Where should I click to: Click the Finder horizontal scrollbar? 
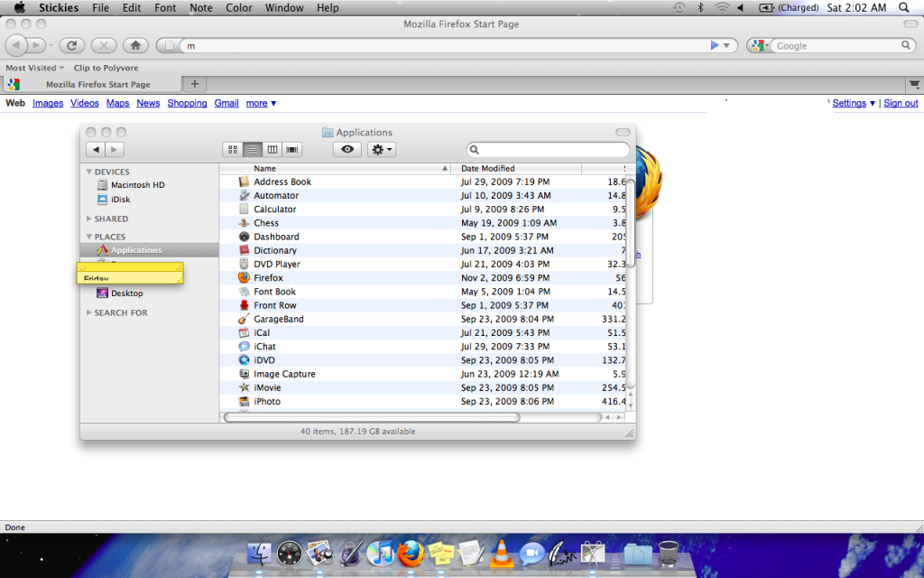click(x=371, y=417)
